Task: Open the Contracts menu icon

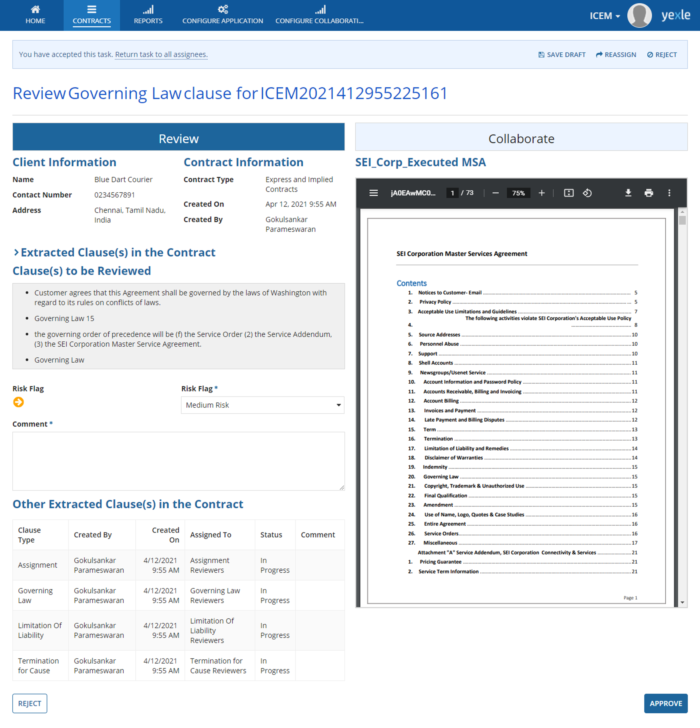Action: [92, 9]
